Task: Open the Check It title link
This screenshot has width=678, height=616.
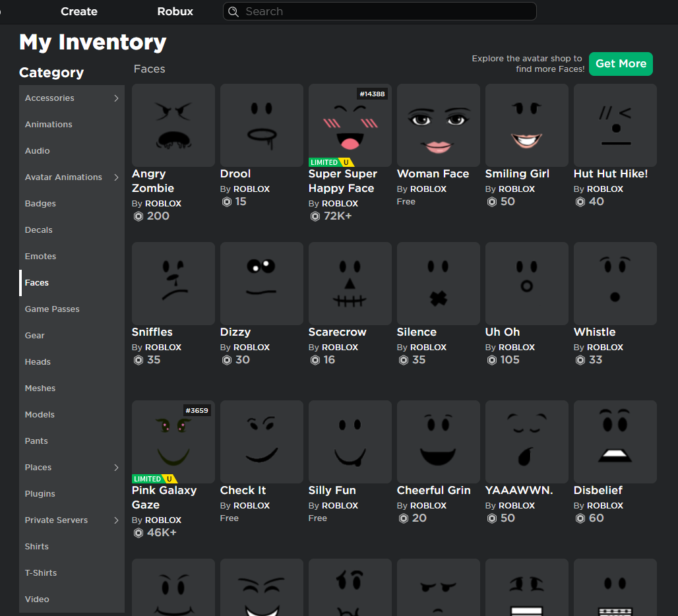Action: click(243, 490)
